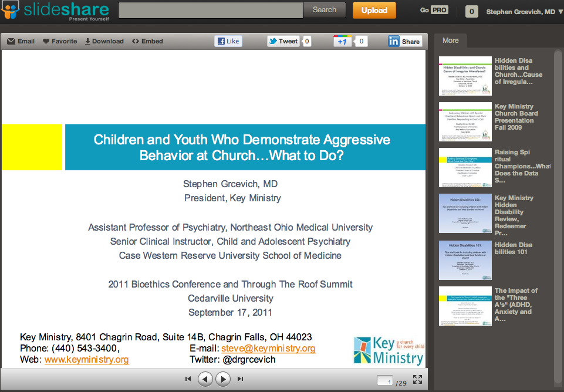Jump to the first slide
The image size is (564, 392).
coord(188,379)
